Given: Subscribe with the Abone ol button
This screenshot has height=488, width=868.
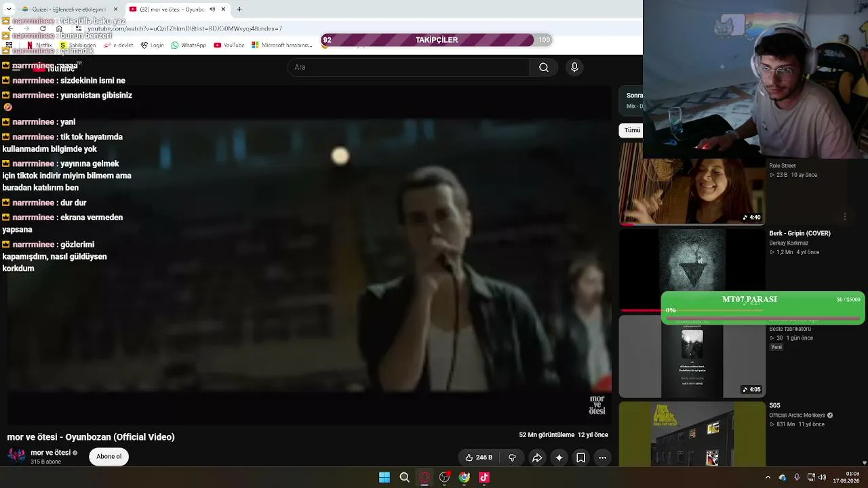Looking at the screenshot, I should click(108, 457).
